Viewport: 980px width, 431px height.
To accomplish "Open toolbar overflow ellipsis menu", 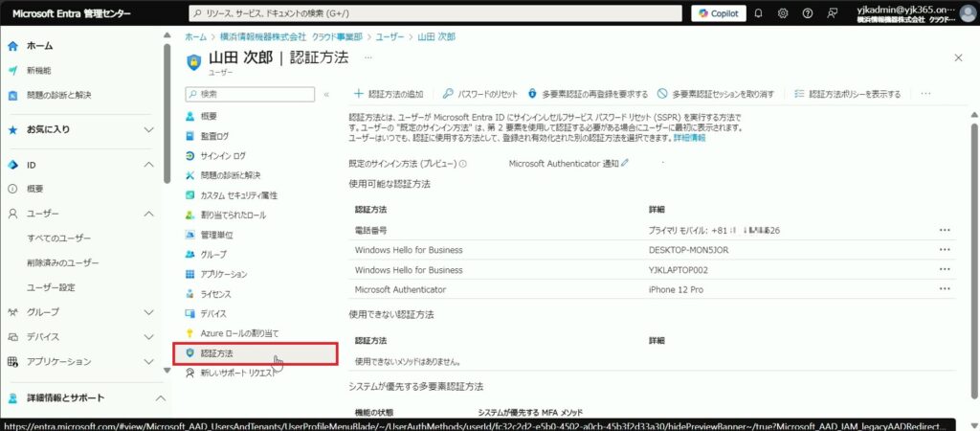I will (925, 95).
